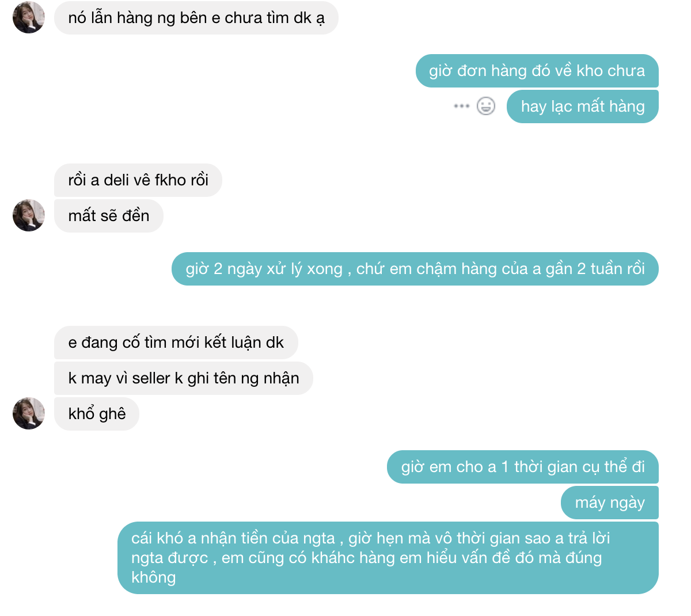Click the avatar next to 'khổ ghê'
691x616 pixels.
pos(29,413)
